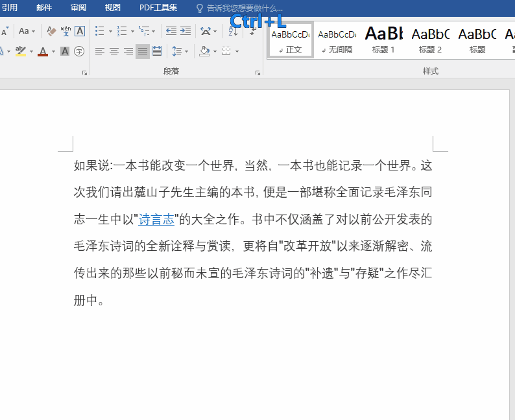
Task: Toggle center alignment
Action: tap(114, 51)
